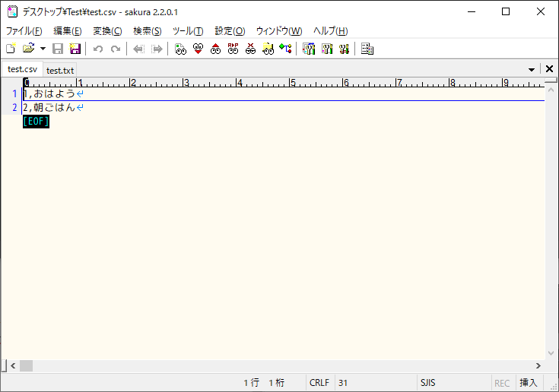Screen dimensions: 559x392
Task: Open Replace dialog (R▸P icon)
Action: click(233, 49)
